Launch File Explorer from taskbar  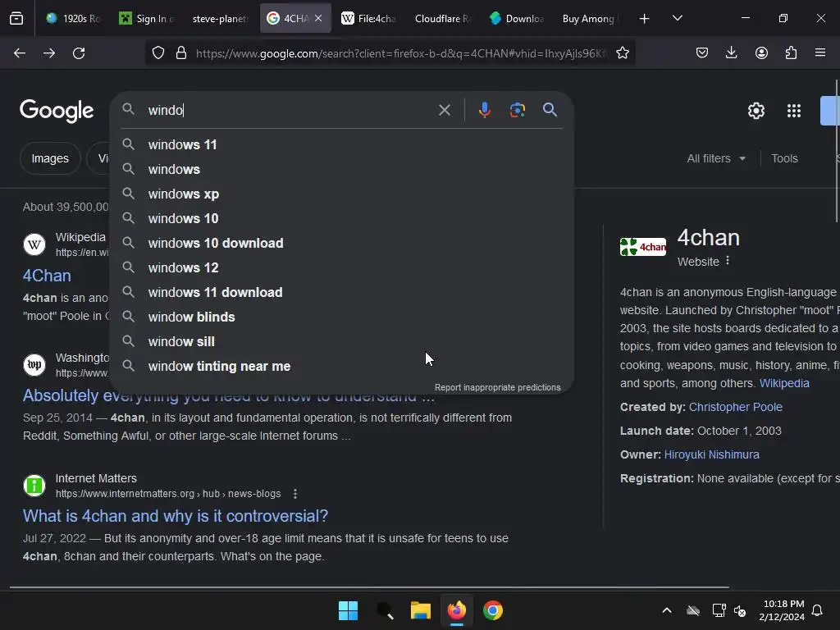point(421,610)
